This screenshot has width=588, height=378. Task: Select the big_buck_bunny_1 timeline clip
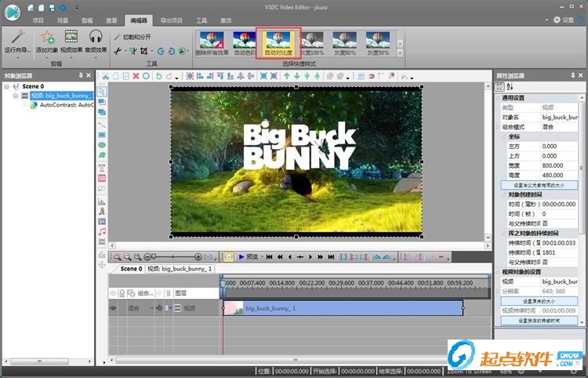point(343,308)
